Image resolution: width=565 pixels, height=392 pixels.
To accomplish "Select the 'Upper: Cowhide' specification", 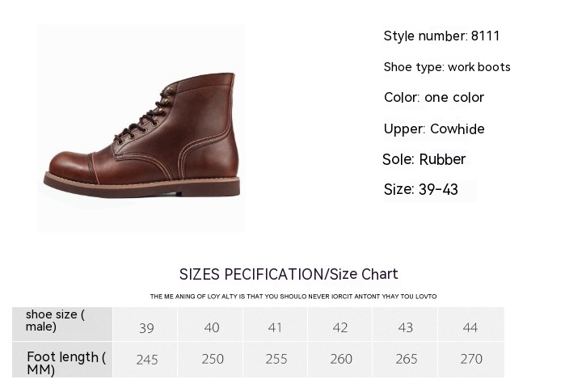I will pos(434,129).
